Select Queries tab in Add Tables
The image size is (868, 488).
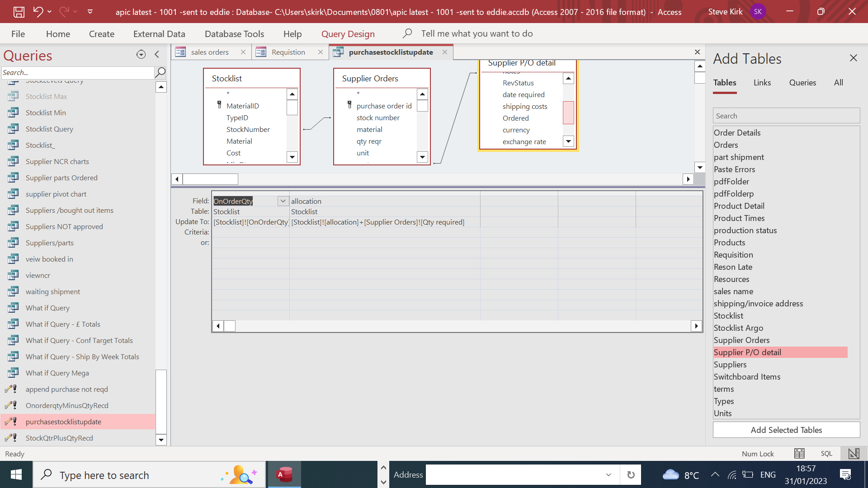point(802,83)
